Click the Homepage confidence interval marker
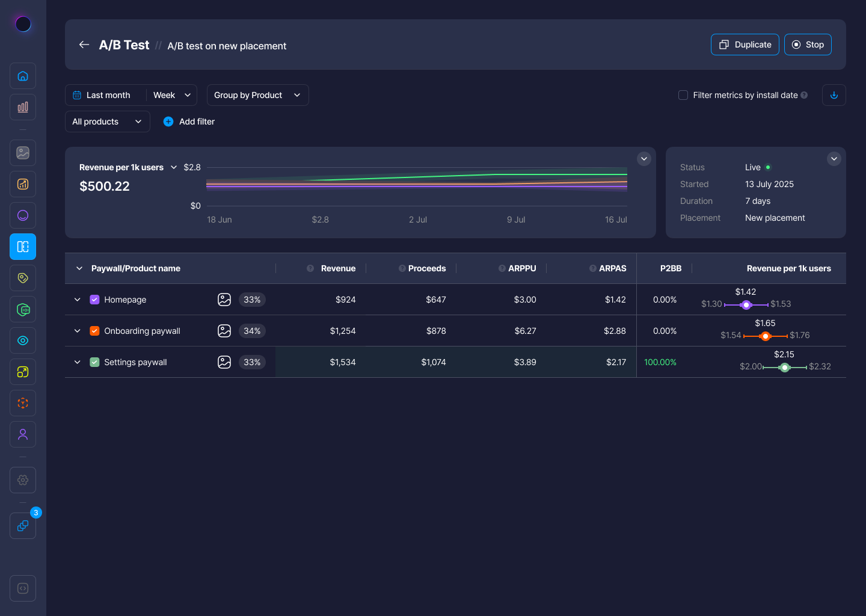Image resolution: width=866 pixels, height=616 pixels. click(x=746, y=305)
